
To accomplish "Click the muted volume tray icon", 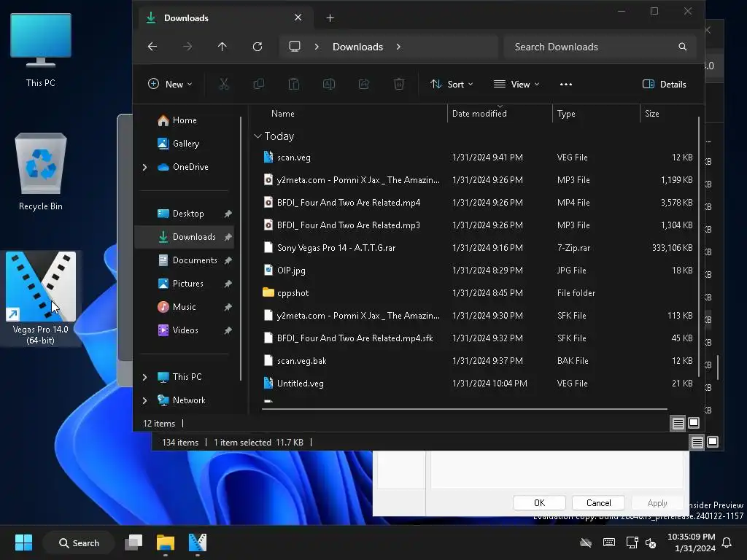I will tap(651, 542).
